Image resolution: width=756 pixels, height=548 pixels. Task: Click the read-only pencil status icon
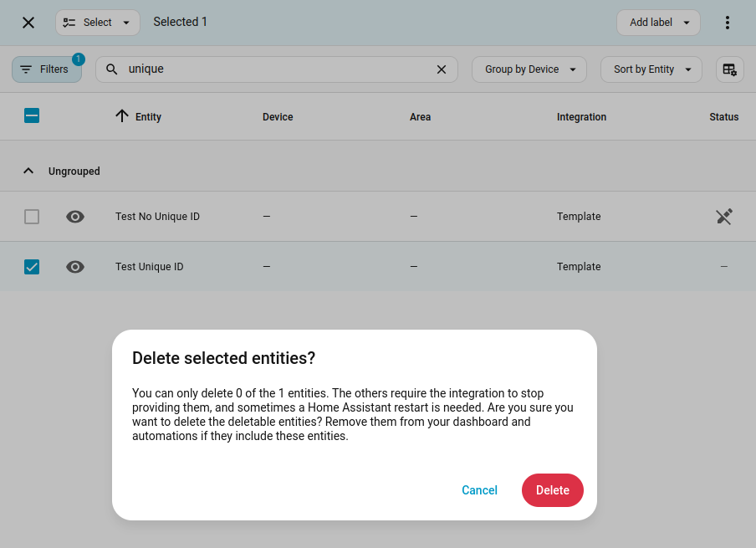(x=724, y=217)
